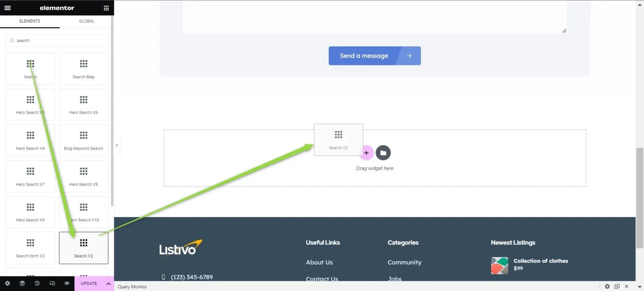Select the Search widget
644x291 pixels.
click(30, 69)
